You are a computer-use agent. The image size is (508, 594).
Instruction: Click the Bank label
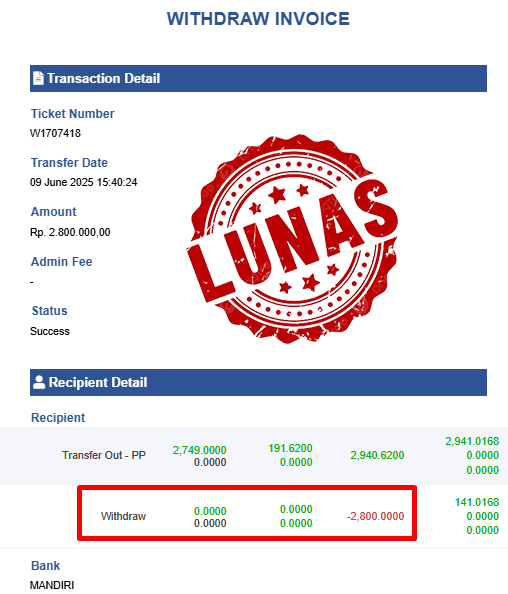point(45,566)
